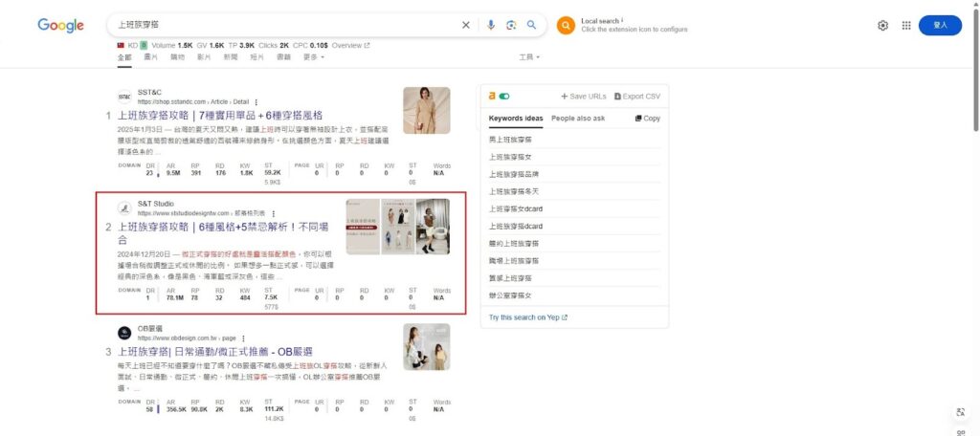Click the Google logo
The image size is (980, 436).
[x=60, y=25]
